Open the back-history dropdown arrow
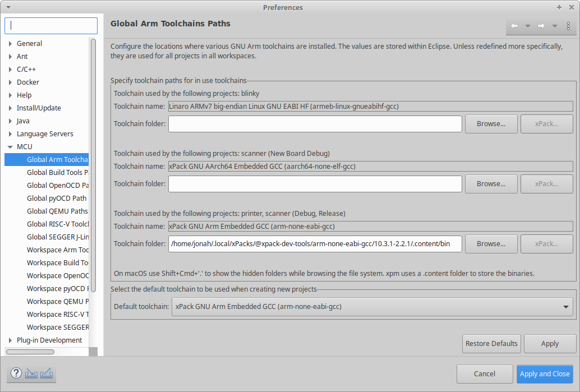Viewport: 580px width, 392px height. click(527, 26)
